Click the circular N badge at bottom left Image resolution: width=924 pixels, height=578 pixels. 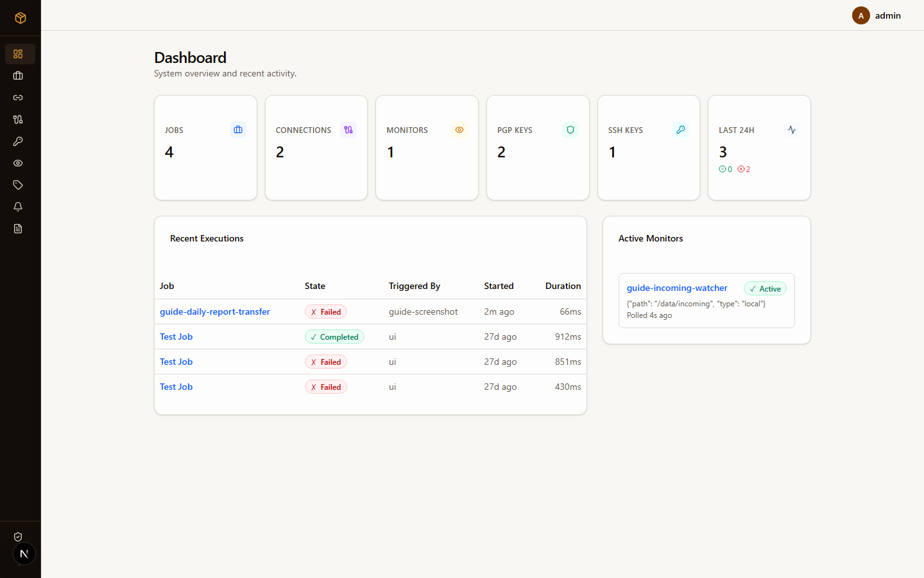tap(24, 554)
